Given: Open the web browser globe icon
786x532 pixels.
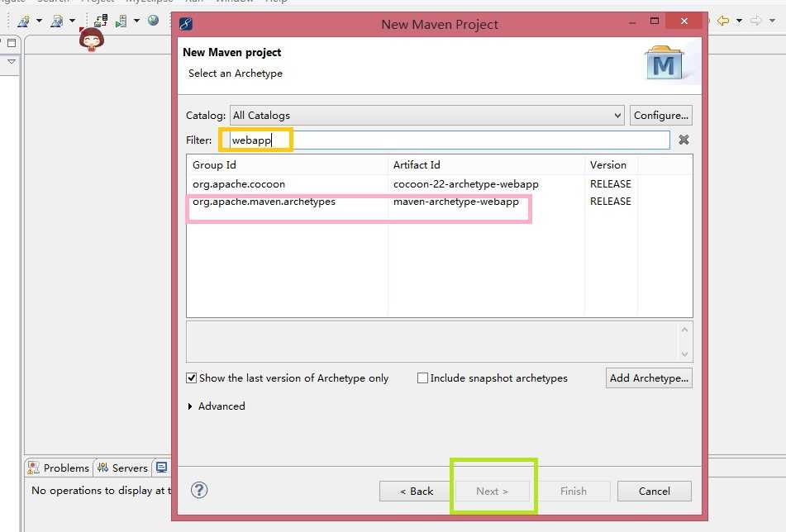Looking at the screenshot, I should (154, 20).
